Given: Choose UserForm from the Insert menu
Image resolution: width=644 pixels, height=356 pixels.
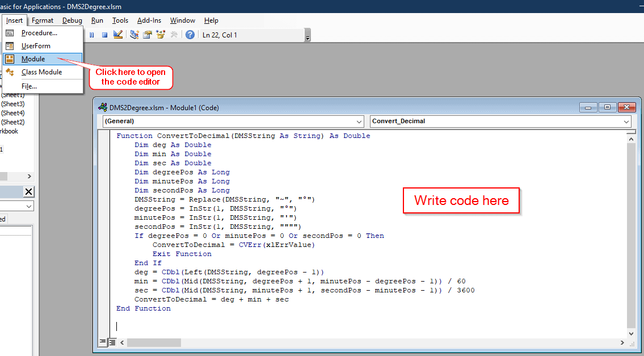Looking at the screenshot, I should [43, 46].
